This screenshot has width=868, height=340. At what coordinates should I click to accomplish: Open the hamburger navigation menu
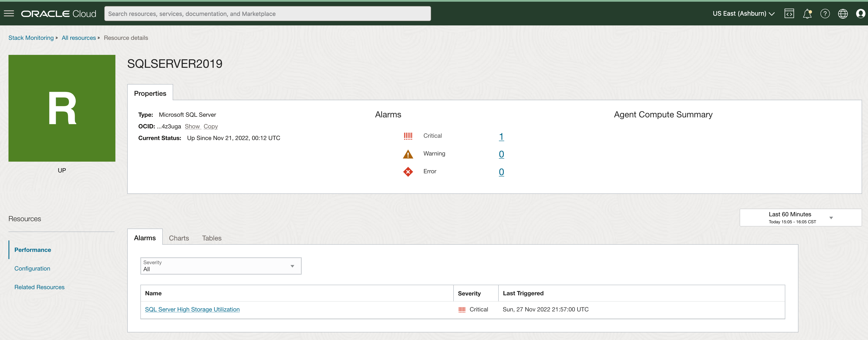point(9,14)
